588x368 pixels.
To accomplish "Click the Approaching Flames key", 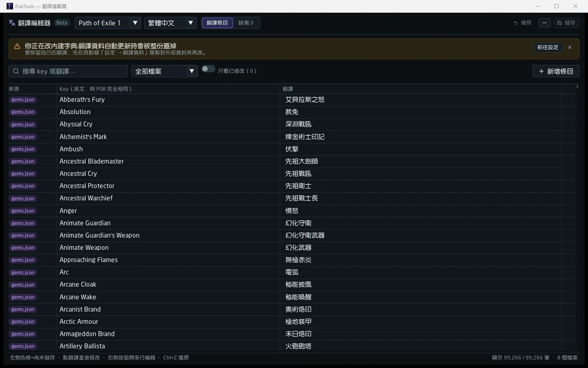I will click(x=89, y=260).
